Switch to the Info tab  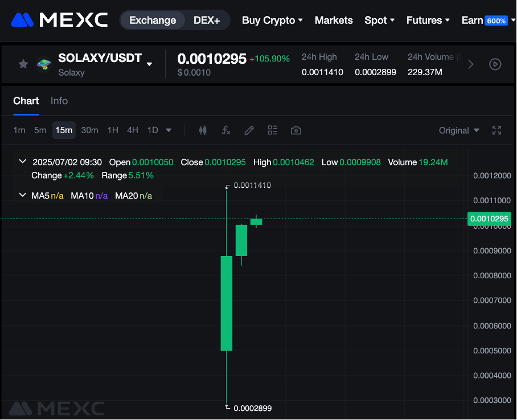point(59,101)
